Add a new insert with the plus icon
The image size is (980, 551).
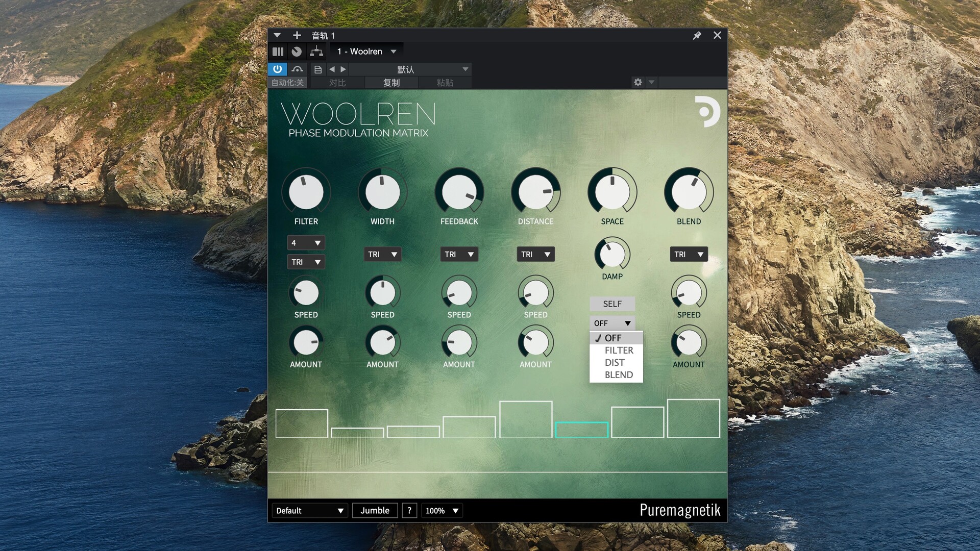pyautogui.click(x=297, y=35)
